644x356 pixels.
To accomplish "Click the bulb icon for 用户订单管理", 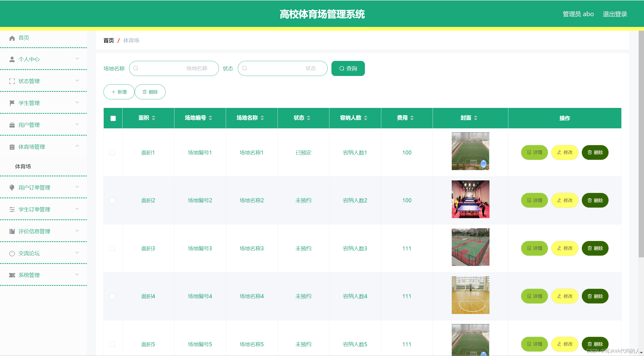I will [x=12, y=188].
